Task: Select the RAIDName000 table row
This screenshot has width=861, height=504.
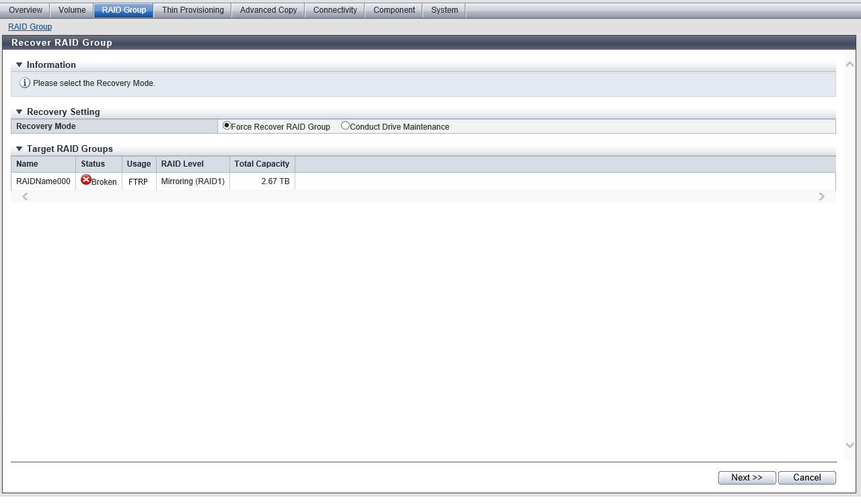Action: tap(43, 181)
